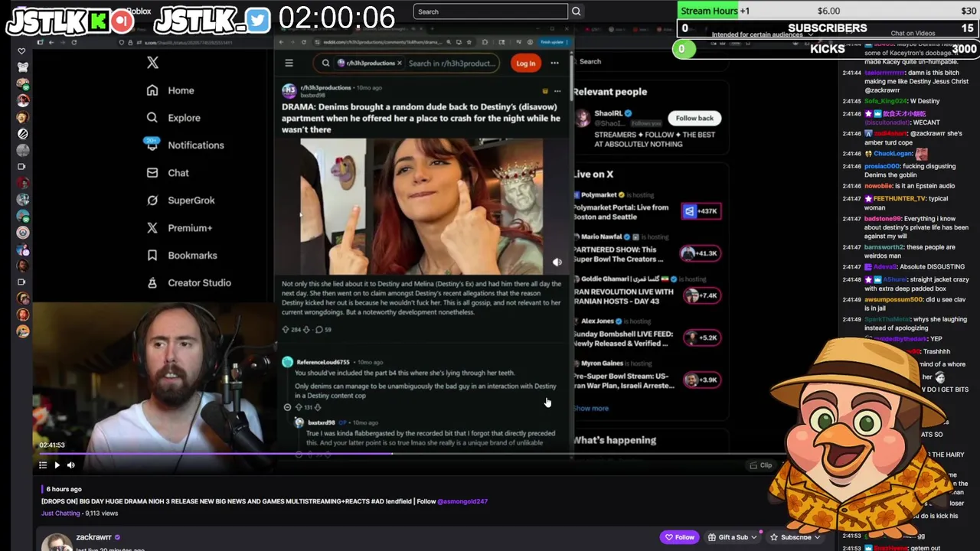Screen dimensions: 980x551
Task: Open the @asmongold247 link in title
Action: (462, 502)
